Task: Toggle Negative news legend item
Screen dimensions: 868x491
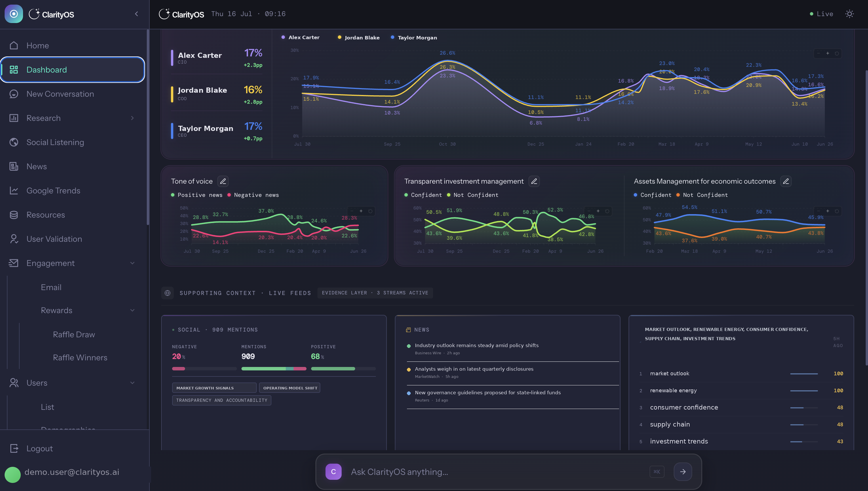Action: coord(253,195)
